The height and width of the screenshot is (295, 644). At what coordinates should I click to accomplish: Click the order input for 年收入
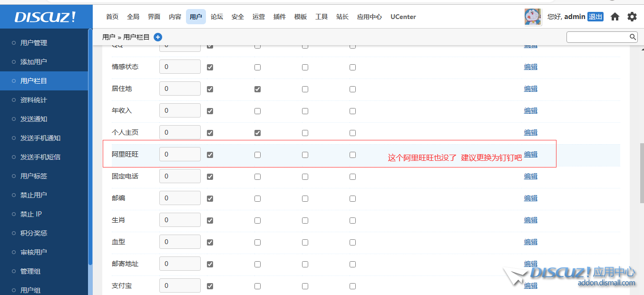tap(180, 110)
